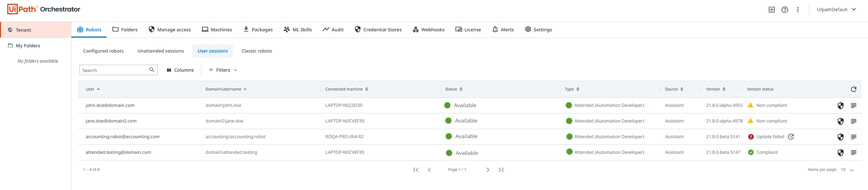
Task: Switch to the Machines tab
Action: pos(217,30)
